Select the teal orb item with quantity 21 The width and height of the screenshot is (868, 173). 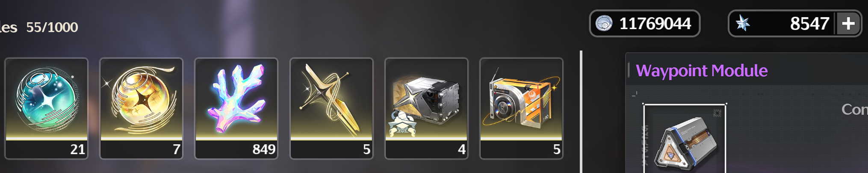pyautogui.click(x=46, y=108)
